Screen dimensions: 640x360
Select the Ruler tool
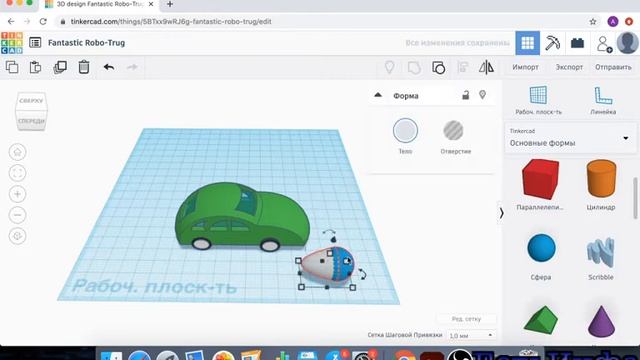pos(603,100)
